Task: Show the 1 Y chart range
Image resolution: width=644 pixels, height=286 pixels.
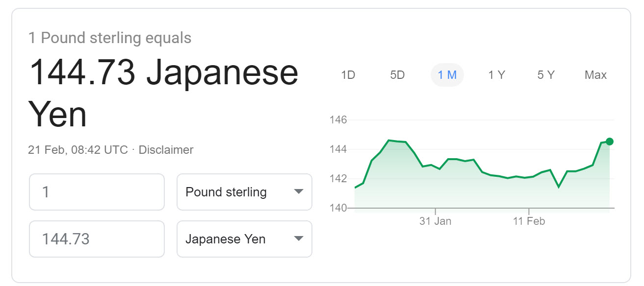Action: pyautogui.click(x=496, y=75)
